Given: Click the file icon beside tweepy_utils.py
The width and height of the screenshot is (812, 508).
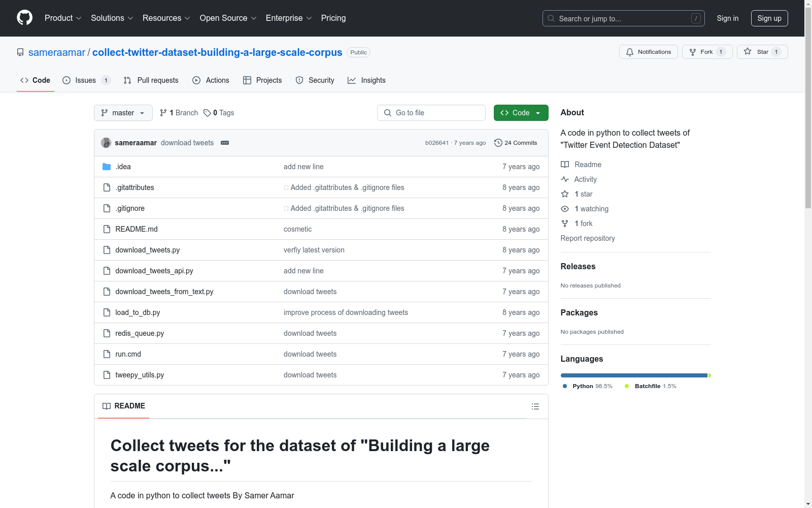Looking at the screenshot, I should (107, 375).
